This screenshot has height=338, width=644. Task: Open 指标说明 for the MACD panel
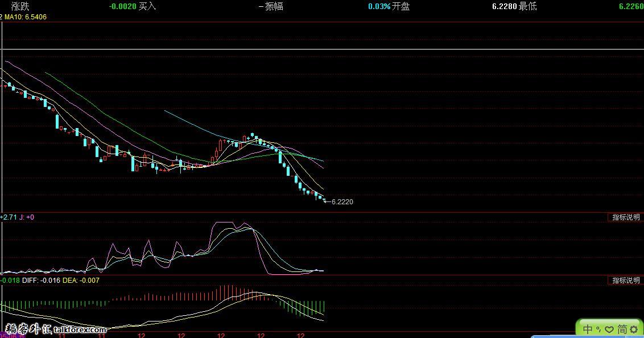tap(626, 281)
